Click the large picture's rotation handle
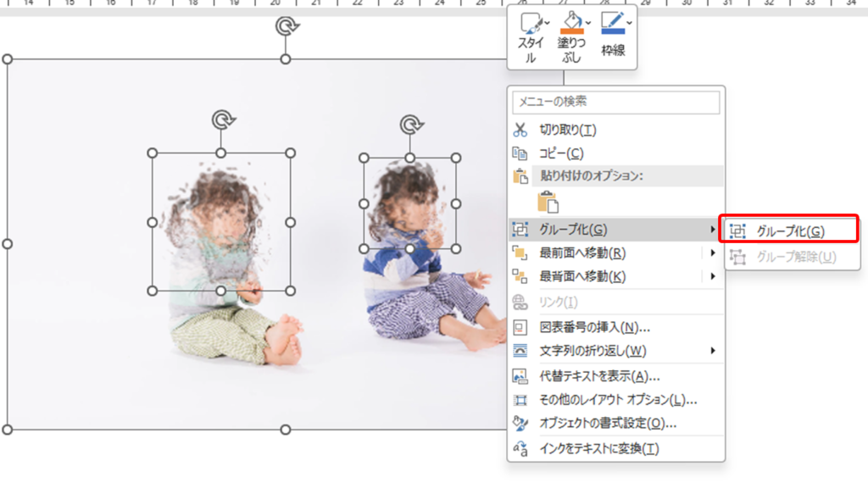Image resolution: width=868 pixels, height=483 pixels. click(x=287, y=26)
